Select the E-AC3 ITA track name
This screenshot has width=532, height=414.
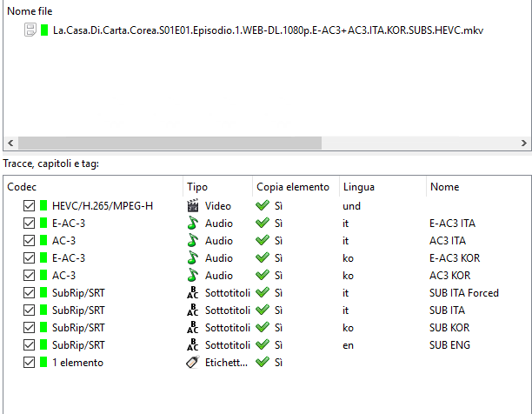click(x=452, y=223)
